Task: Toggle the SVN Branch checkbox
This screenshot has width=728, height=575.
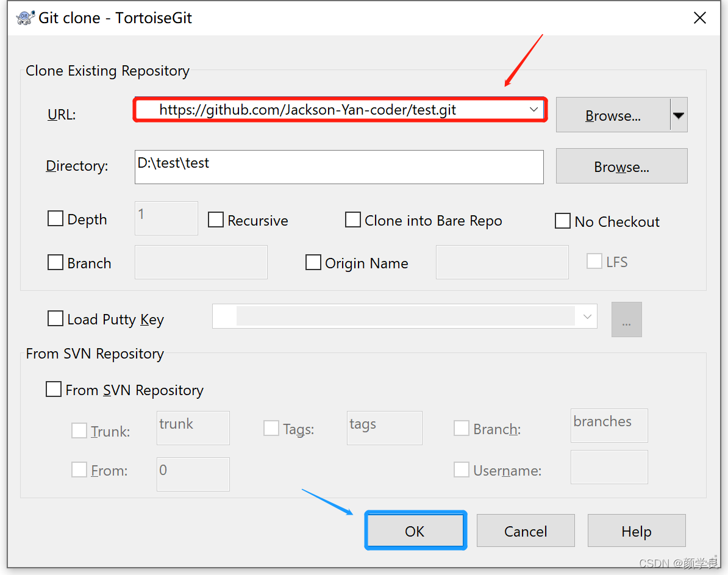Action: coord(461,428)
